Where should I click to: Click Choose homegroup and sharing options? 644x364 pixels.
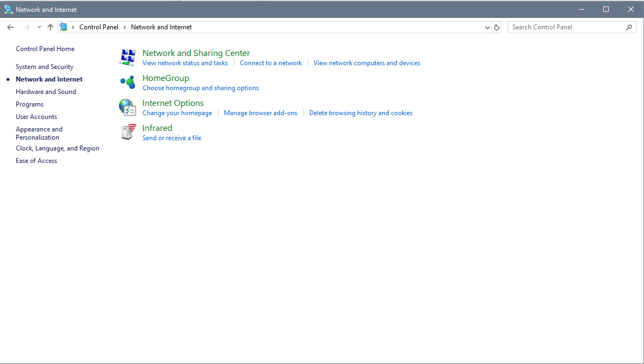(201, 88)
